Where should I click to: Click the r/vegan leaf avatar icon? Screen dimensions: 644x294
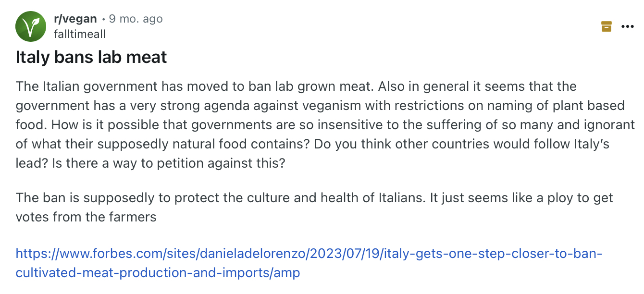coord(31,26)
